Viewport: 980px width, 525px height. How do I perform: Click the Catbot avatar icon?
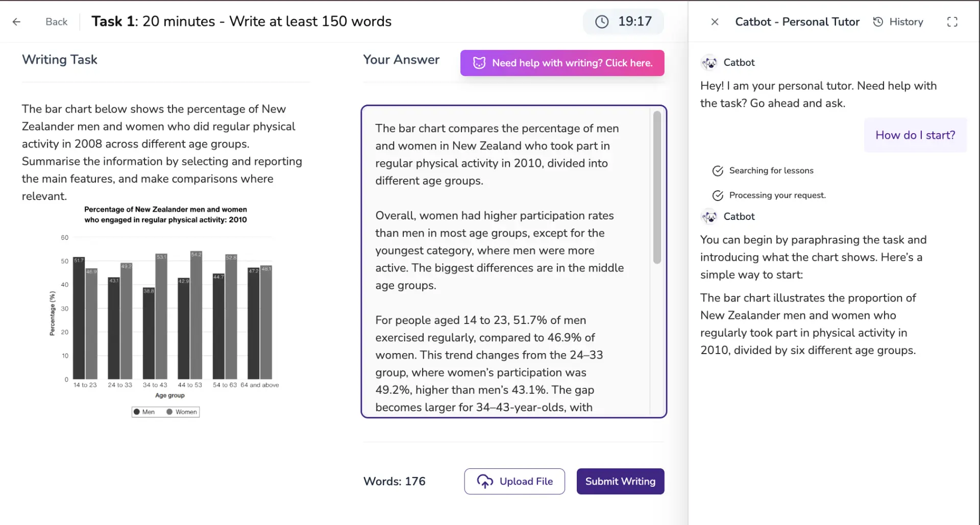coord(709,62)
